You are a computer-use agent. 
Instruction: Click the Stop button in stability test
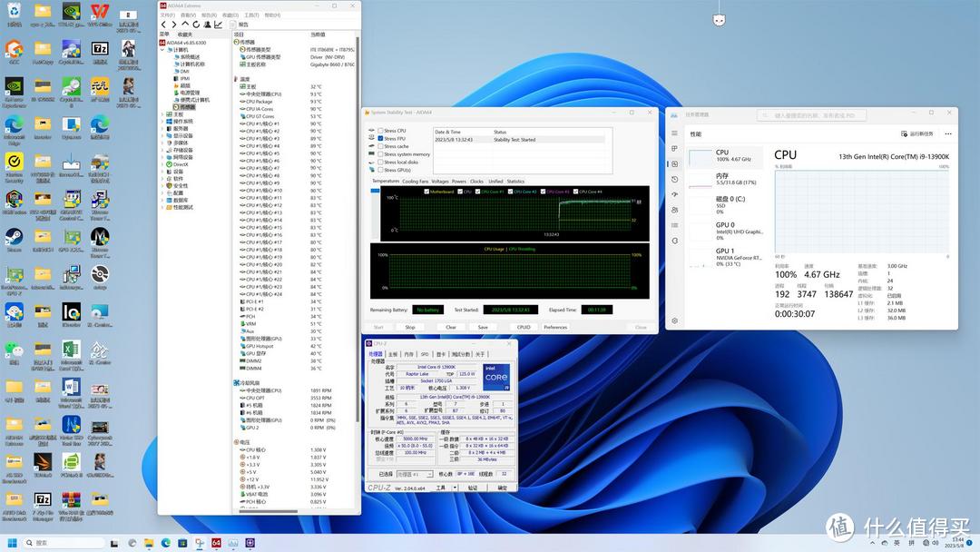click(x=410, y=327)
